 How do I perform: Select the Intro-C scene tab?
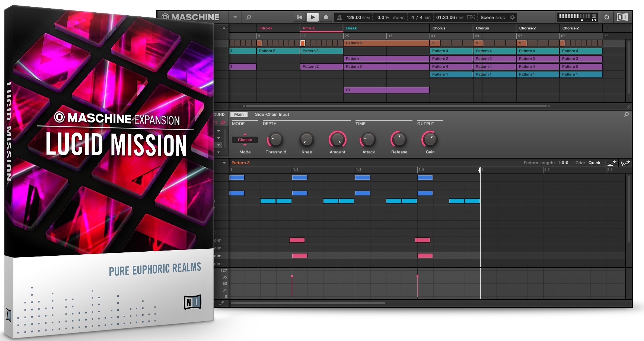[321, 28]
